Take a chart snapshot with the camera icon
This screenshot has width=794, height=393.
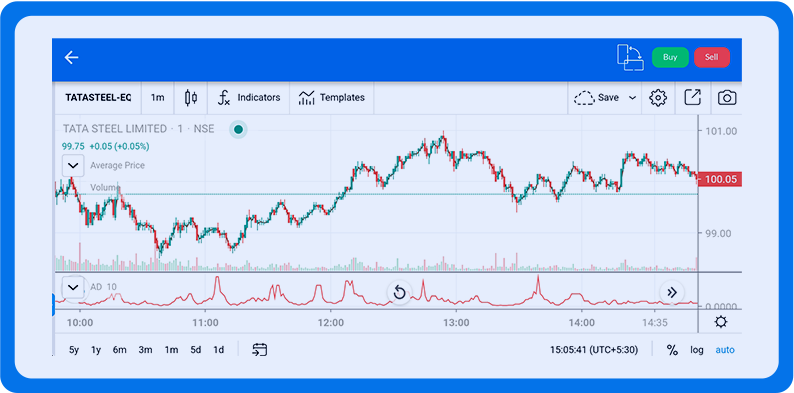click(x=727, y=98)
